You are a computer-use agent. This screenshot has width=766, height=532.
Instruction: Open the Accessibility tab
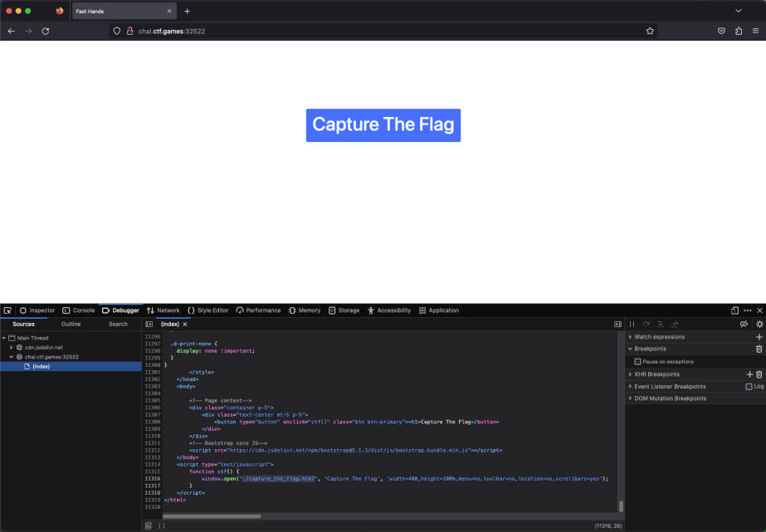(389, 310)
